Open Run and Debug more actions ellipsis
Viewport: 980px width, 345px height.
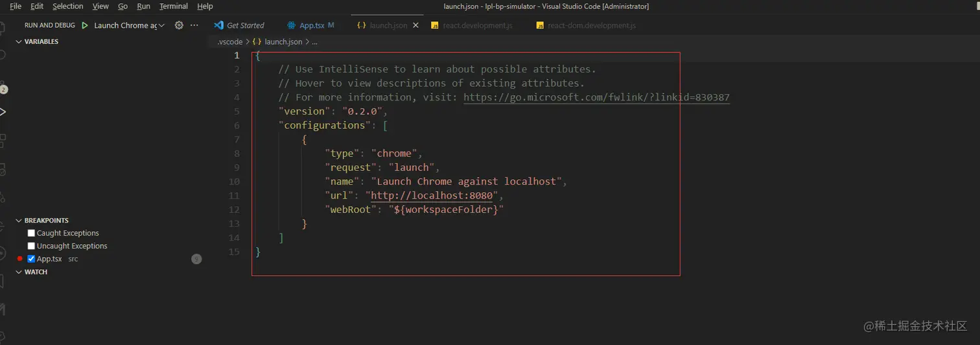(x=194, y=25)
